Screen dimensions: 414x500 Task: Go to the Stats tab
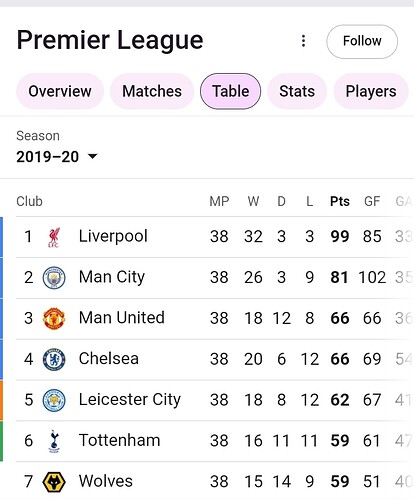click(x=297, y=91)
